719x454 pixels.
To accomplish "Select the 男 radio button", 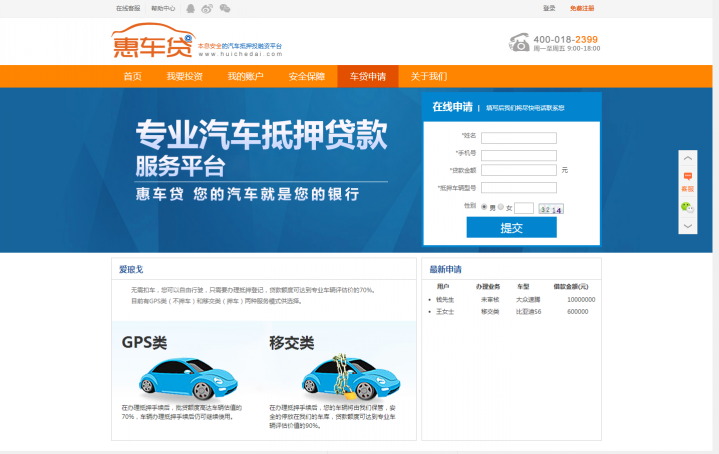I will (484, 207).
